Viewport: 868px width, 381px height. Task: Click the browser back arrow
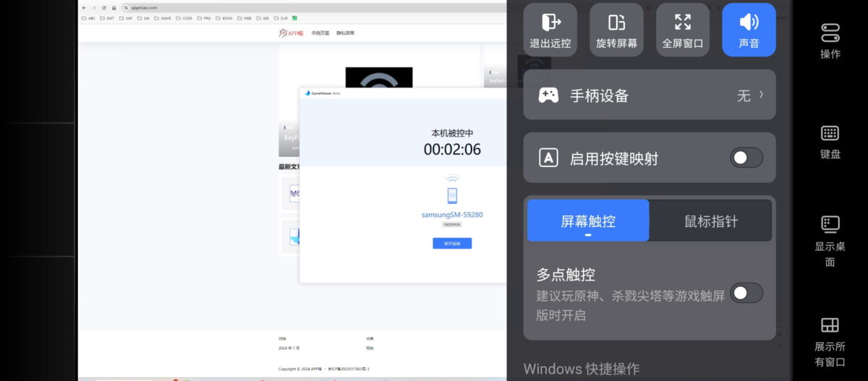(84, 7)
